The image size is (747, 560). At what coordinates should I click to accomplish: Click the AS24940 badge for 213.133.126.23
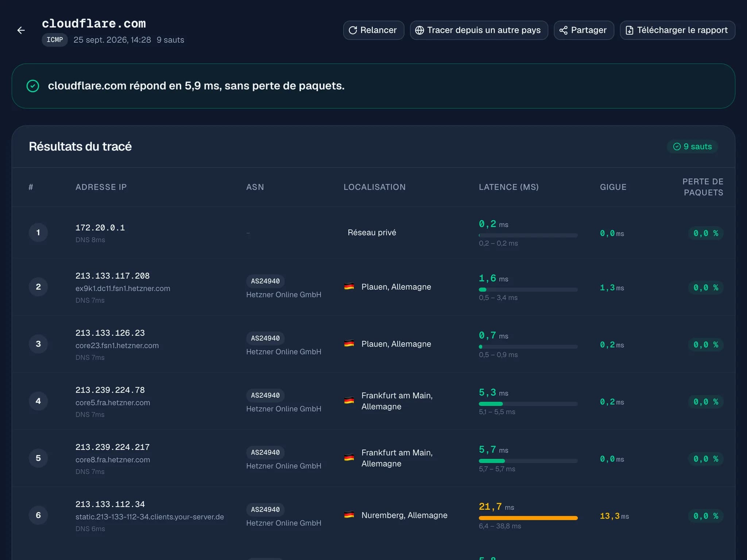[x=265, y=338]
